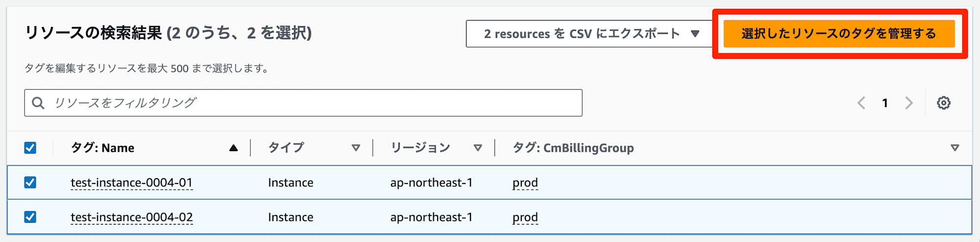Go to the previous page with the left chevron
Image resolution: width=980 pixels, height=242 pixels.
coord(861,103)
